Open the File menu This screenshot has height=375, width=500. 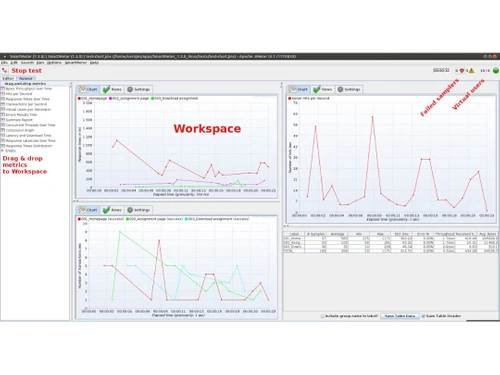tap(4, 63)
